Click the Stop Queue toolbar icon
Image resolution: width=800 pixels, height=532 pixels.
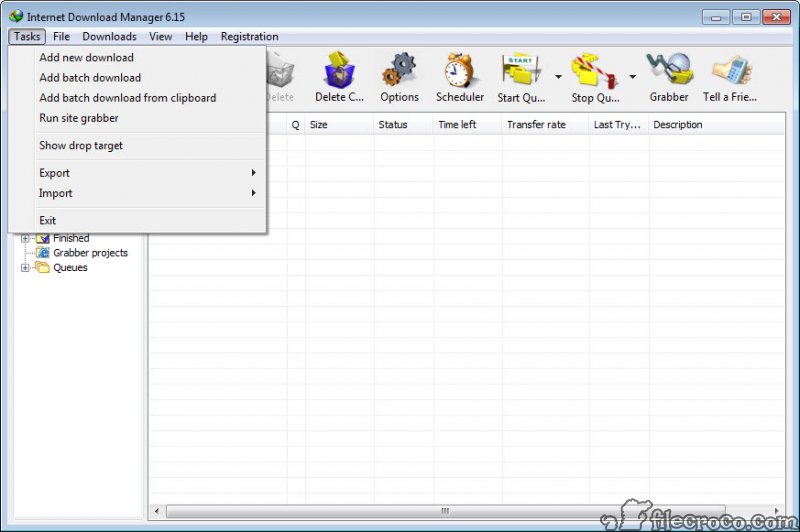tap(595, 69)
